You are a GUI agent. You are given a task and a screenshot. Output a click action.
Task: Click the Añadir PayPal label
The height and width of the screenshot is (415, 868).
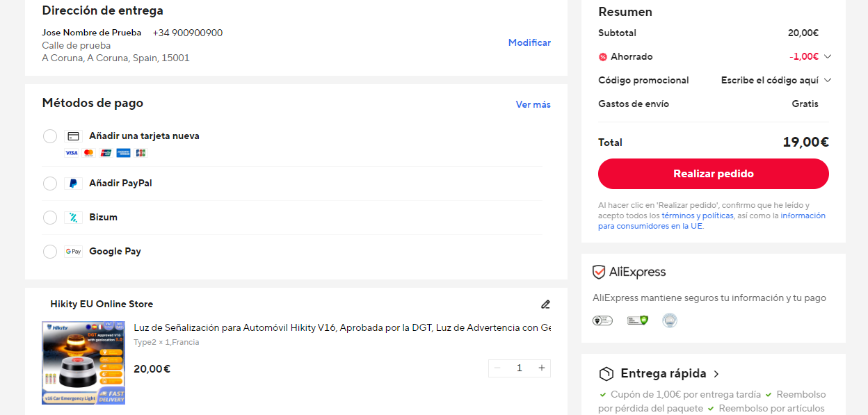click(x=120, y=184)
